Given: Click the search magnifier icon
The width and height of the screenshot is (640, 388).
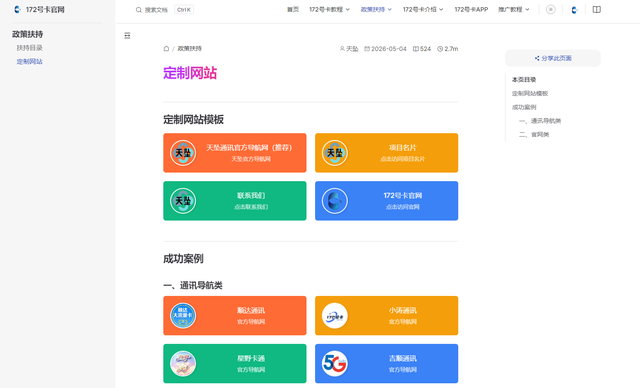Looking at the screenshot, I should [139, 10].
